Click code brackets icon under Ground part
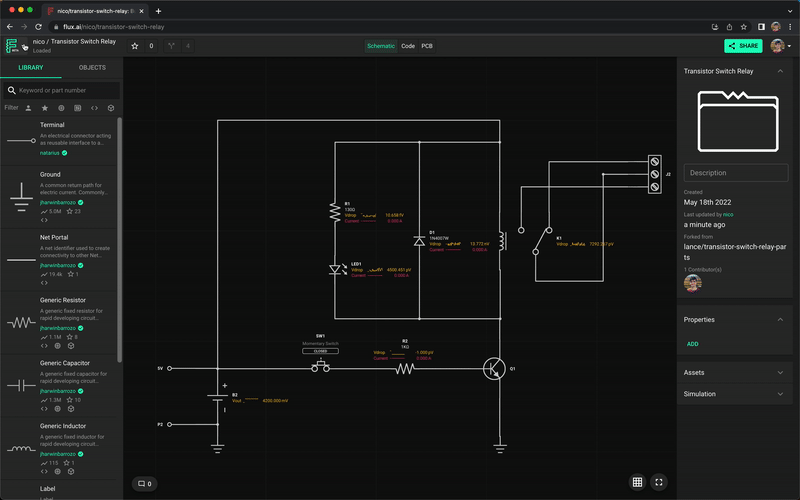 pyautogui.click(x=44, y=220)
